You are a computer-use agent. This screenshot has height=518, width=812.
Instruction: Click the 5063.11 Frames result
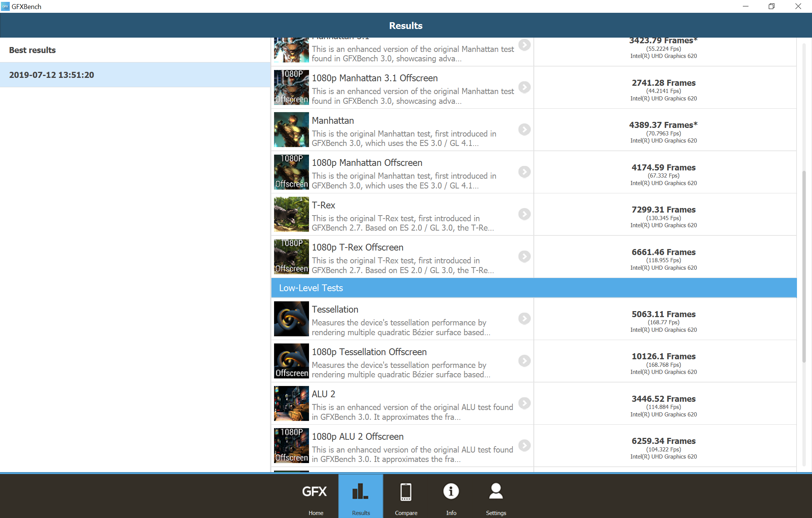click(x=664, y=314)
